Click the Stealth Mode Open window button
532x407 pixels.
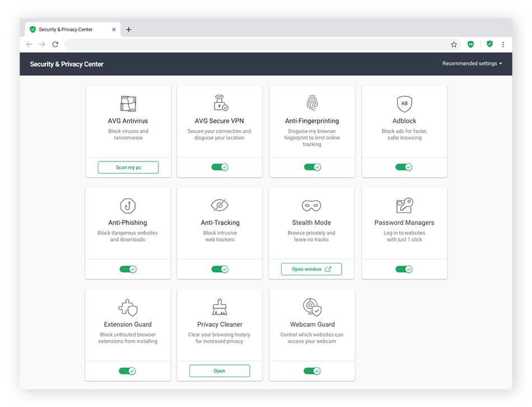click(x=311, y=269)
